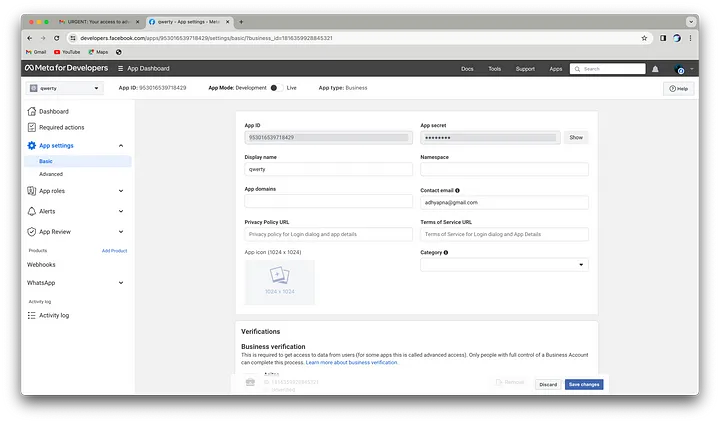Click the Contact email field
The width and height of the screenshot is (720, 423).
click(x=504, y=202)
